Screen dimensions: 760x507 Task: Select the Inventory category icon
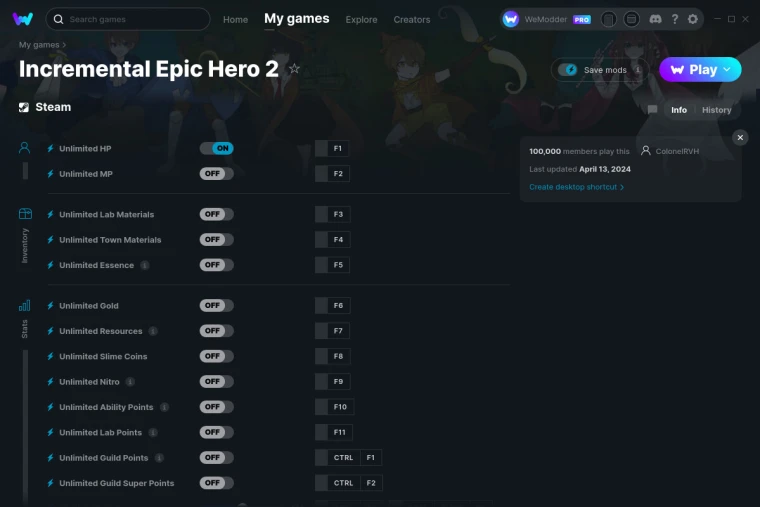(25, 214)
